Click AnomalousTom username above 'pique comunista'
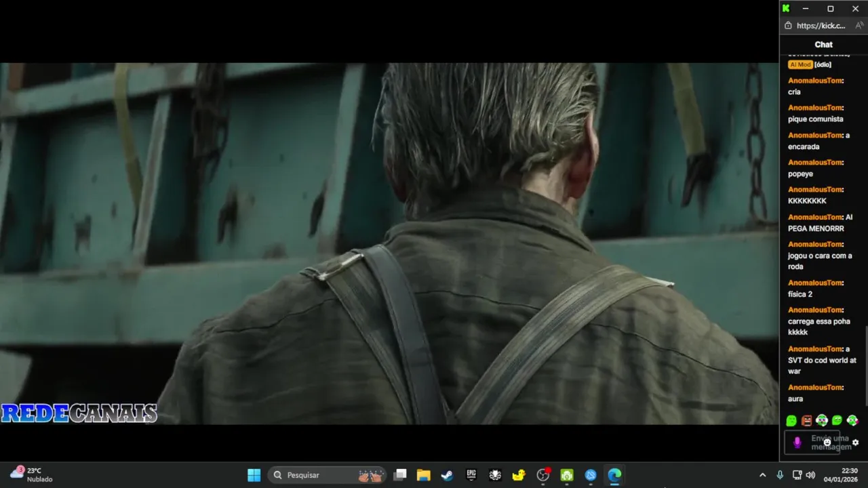 816,108
